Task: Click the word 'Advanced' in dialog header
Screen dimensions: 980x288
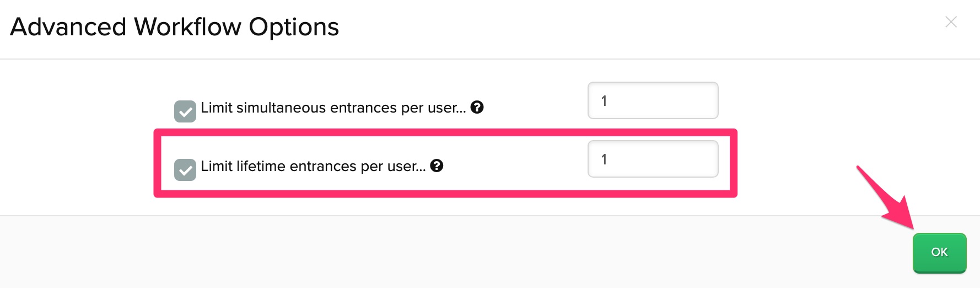Action: (x=68, y=27)
